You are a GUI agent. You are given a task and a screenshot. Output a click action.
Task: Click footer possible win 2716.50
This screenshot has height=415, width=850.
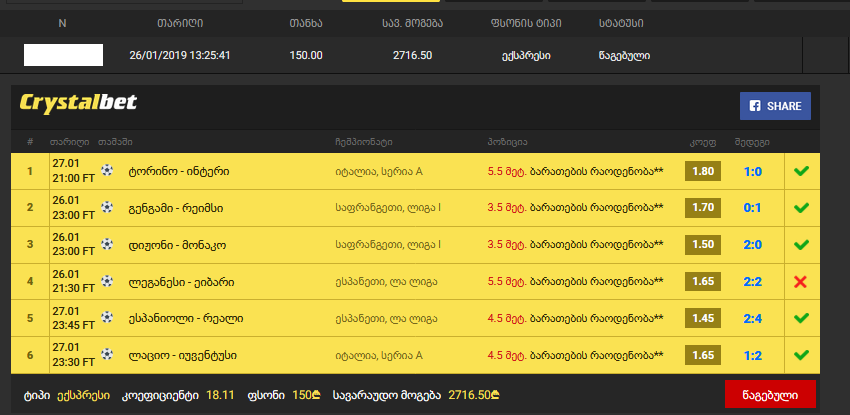tap(473, 395)
